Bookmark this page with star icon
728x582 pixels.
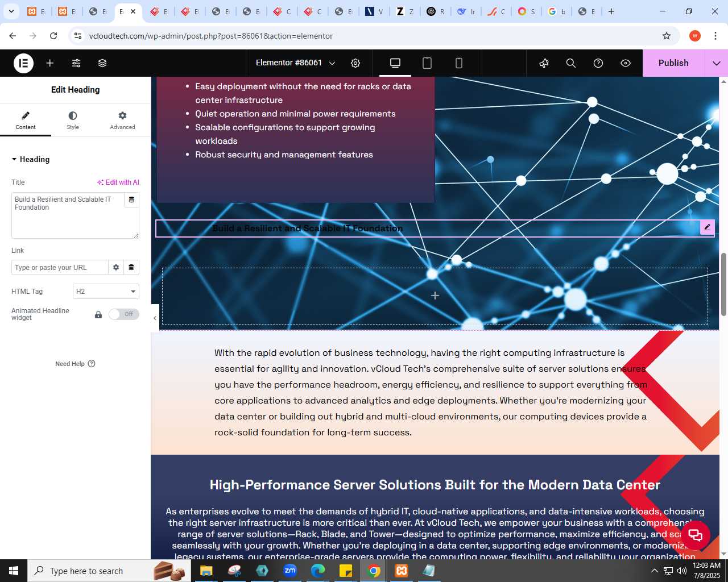667,36
